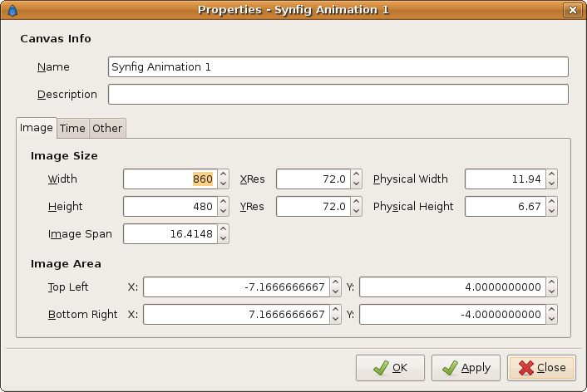Decrease Top Left X with down arrow

(x=335, y=292)
